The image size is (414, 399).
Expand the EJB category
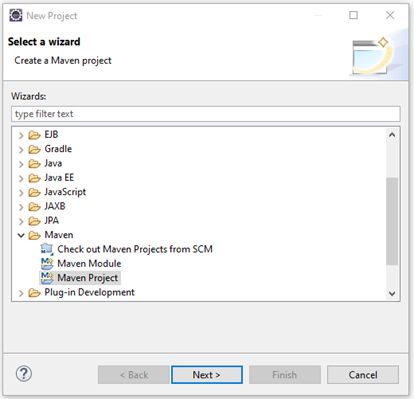tap(21, 135)
